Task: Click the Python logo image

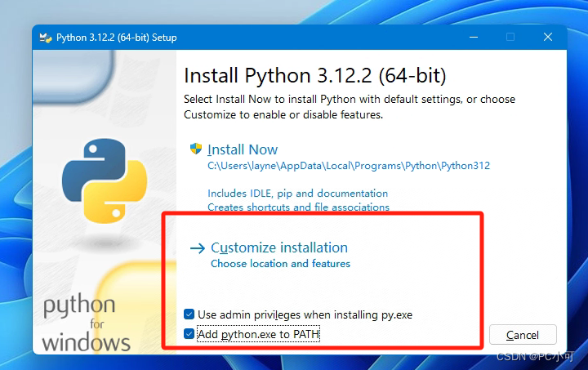Action: (x=105, y=181)
